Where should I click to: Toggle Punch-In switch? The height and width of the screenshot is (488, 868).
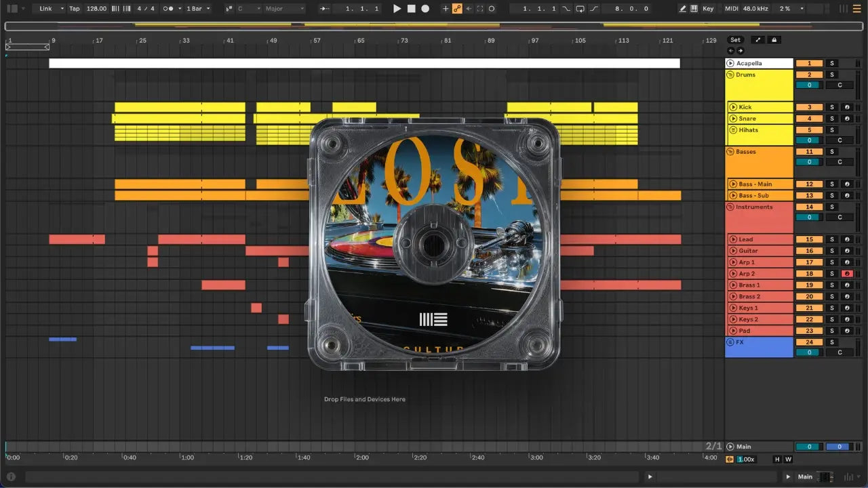(x=567, y=9)
